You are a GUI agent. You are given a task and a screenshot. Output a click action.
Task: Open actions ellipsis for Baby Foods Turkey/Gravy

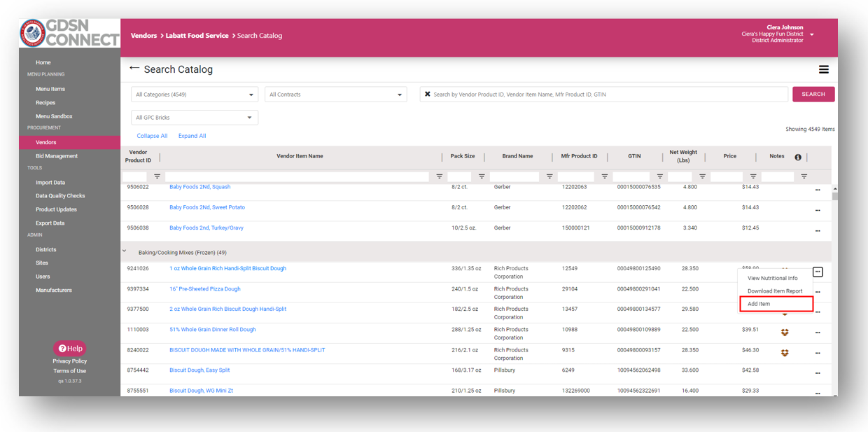[x=818, y=230]
